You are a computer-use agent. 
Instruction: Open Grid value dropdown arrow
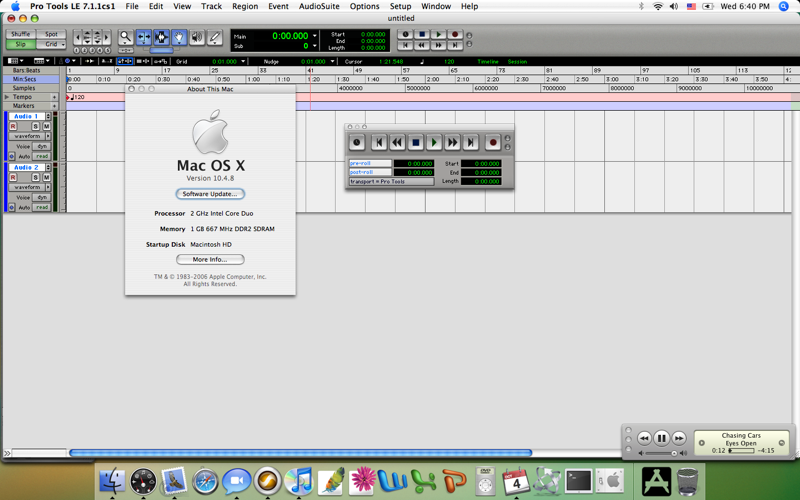click(243, 61)
